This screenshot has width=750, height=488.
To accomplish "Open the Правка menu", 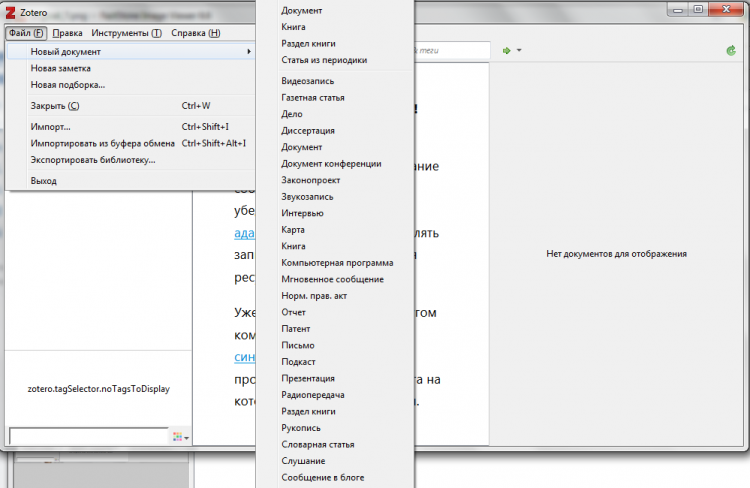I will pos(67,33).
